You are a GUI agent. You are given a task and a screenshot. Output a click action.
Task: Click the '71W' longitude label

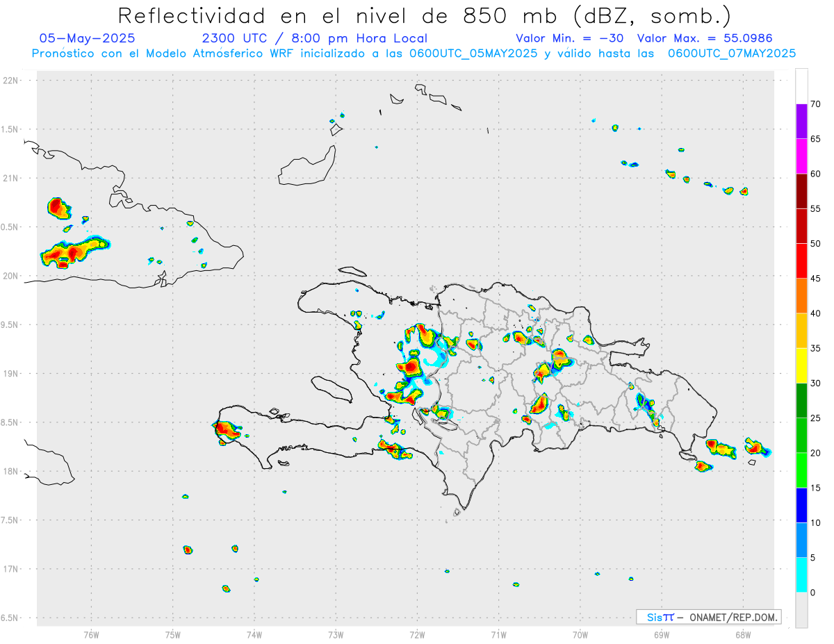498,634
